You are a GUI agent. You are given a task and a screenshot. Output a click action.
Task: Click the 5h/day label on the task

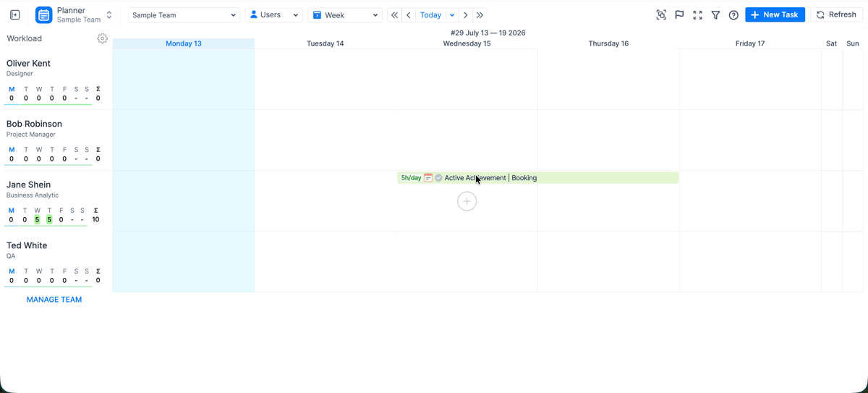411,177
